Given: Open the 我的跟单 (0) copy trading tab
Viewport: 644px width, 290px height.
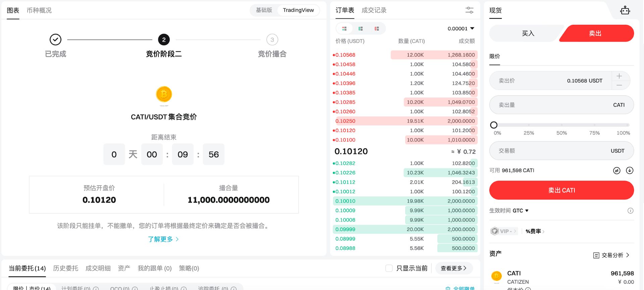Looking at the screenshot, I should (x=155, y=268).
